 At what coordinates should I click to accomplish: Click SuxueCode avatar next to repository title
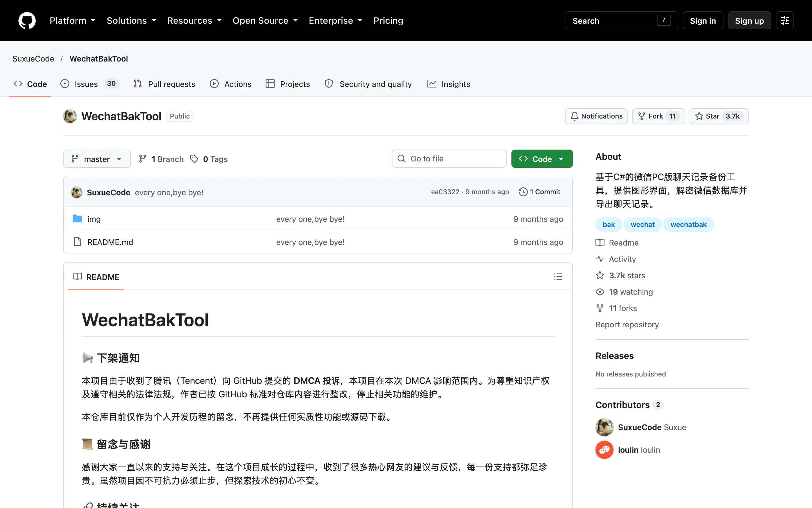pyautogui.click(x=70, y=116)
